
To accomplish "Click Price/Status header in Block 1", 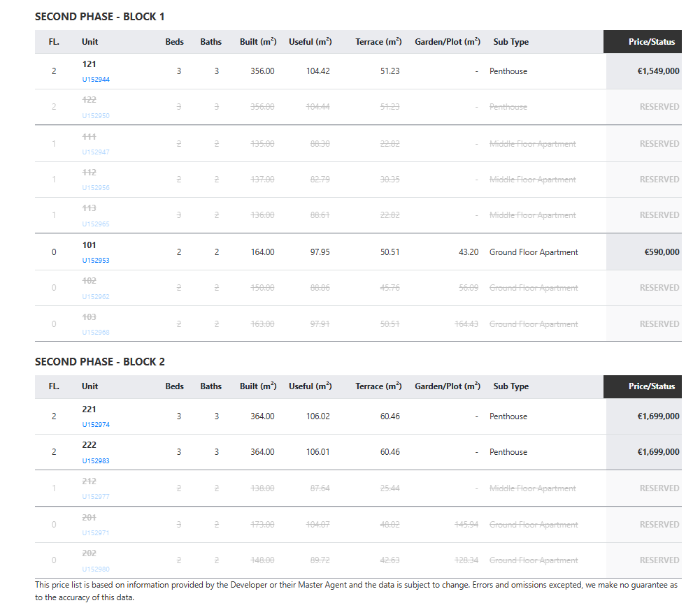I will coord(651,42).
